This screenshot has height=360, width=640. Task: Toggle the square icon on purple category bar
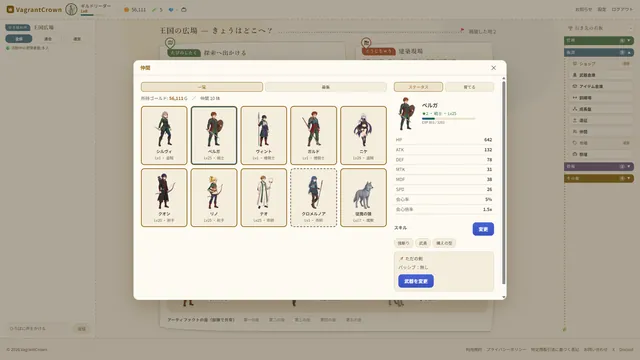(x=622, y=167)
